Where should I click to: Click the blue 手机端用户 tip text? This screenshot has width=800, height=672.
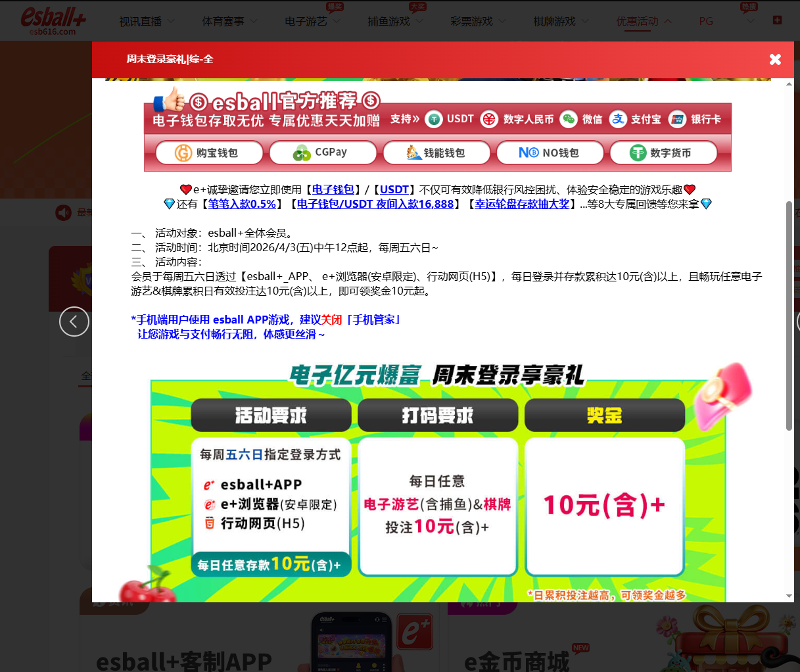point(266,327)
